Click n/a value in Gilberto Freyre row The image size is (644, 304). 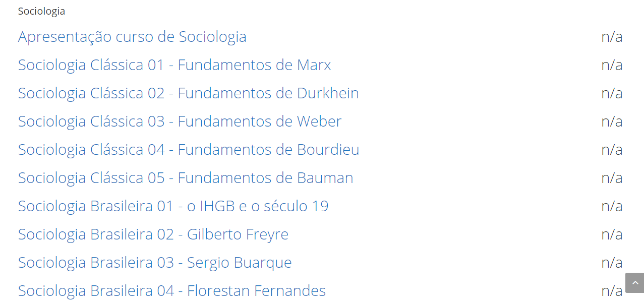(x=612, y=234)
